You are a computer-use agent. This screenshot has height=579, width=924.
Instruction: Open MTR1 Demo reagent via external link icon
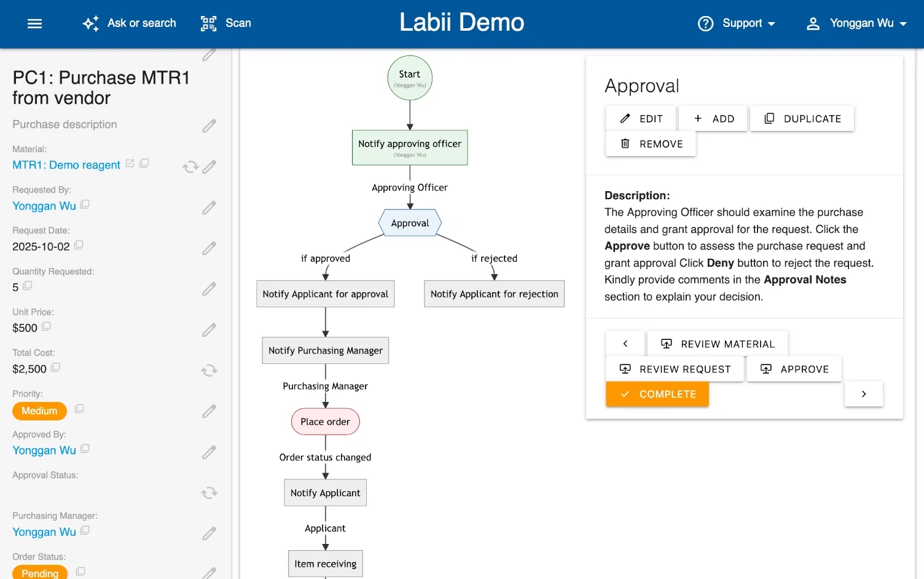(129, 165)
